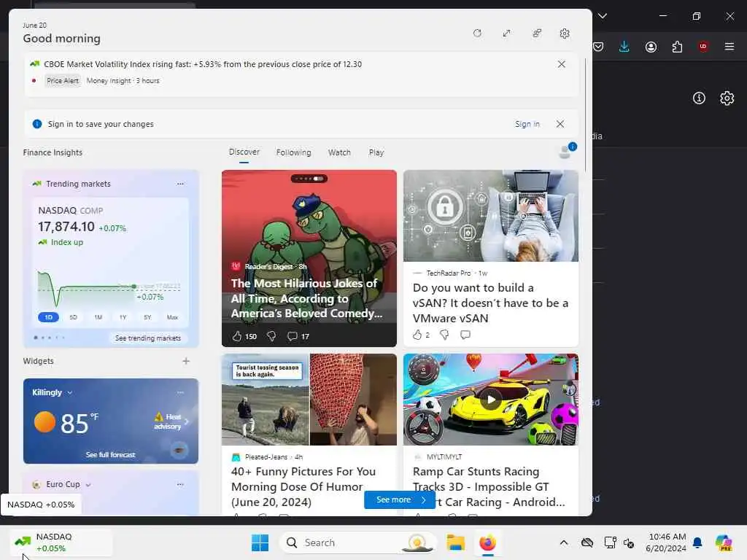Switch to the Following tab
The width and height of the screenshot is (747, 560).
(293, 152)
